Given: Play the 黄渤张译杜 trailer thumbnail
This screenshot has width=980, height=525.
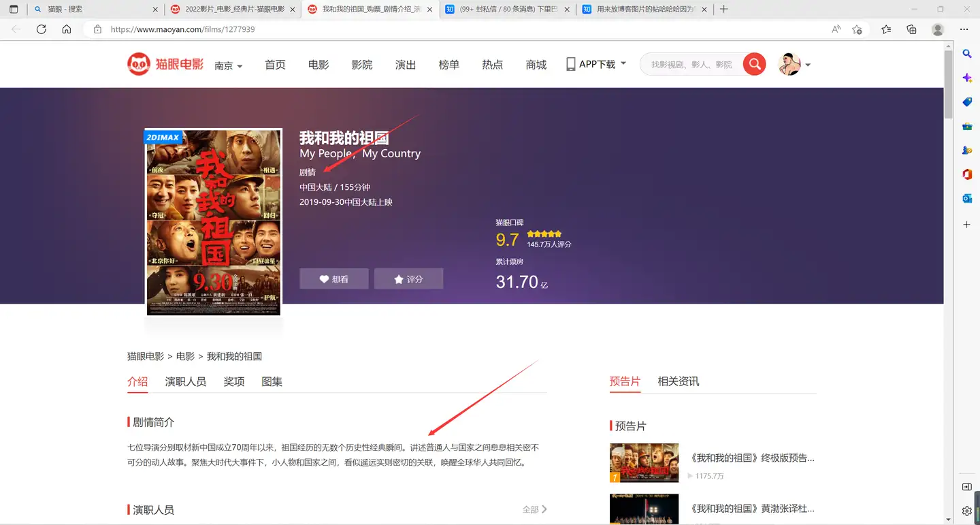Looking at the screenshot, I should pyautogui.click(x=644, y=509).
